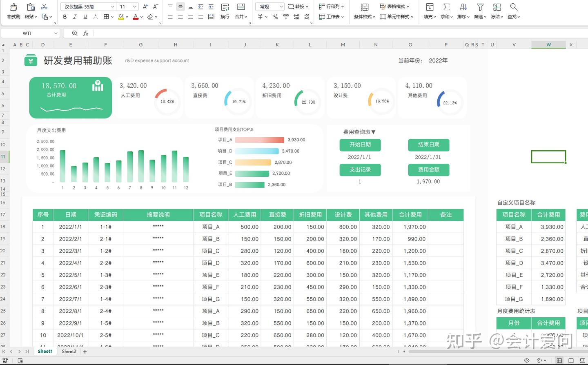The width and height of the screenshot is (588, 365).
Task: Toggle Bold formatting
Action: [65, 17]
